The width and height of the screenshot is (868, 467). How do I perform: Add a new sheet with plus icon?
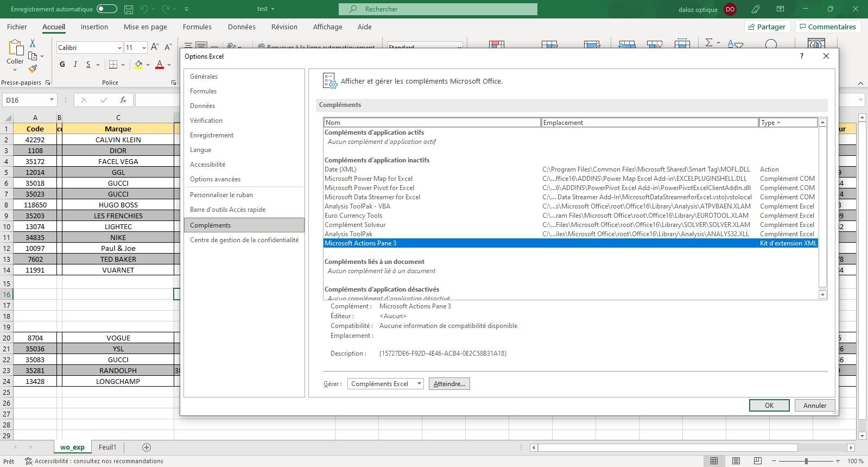(x=146, y=447)
